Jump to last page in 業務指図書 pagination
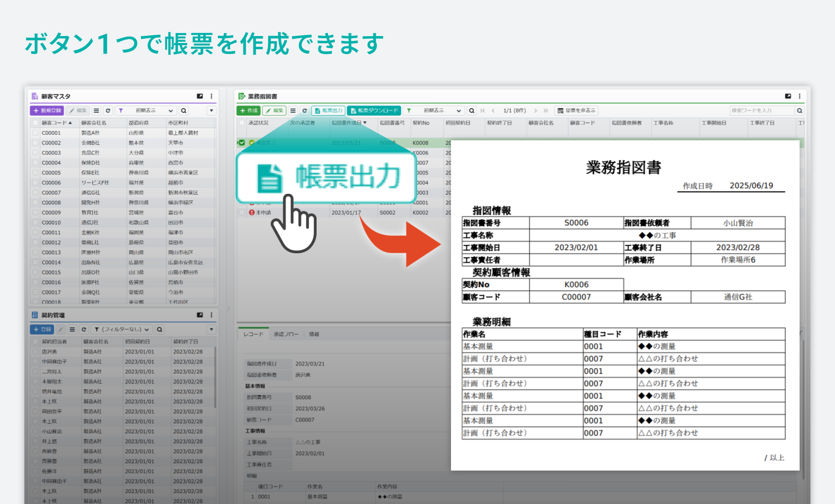This screenshot has width=835, height=504. [545, 111]
